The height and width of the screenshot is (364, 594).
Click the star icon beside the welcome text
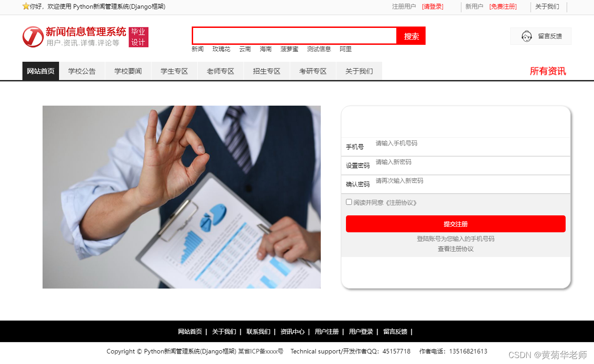click(x=26, y=6)
